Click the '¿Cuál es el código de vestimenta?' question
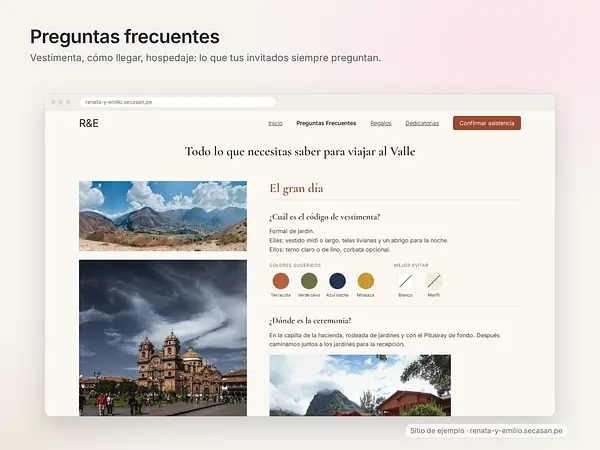Screen dimensions: 600x450 click(x=324, y=217)
